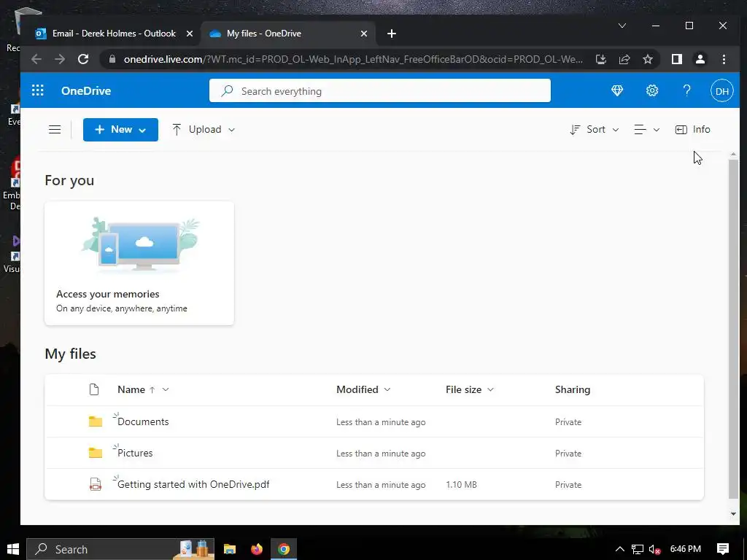
Task: Open the Modified column dropdown
Action: point(387,389)
